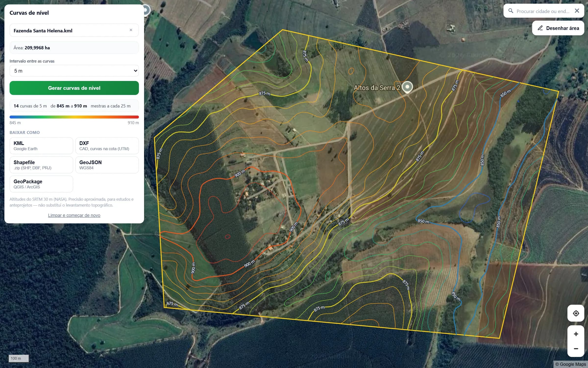
Task: Click the Altos da Serra 2 place label
Action: point(377,88)
